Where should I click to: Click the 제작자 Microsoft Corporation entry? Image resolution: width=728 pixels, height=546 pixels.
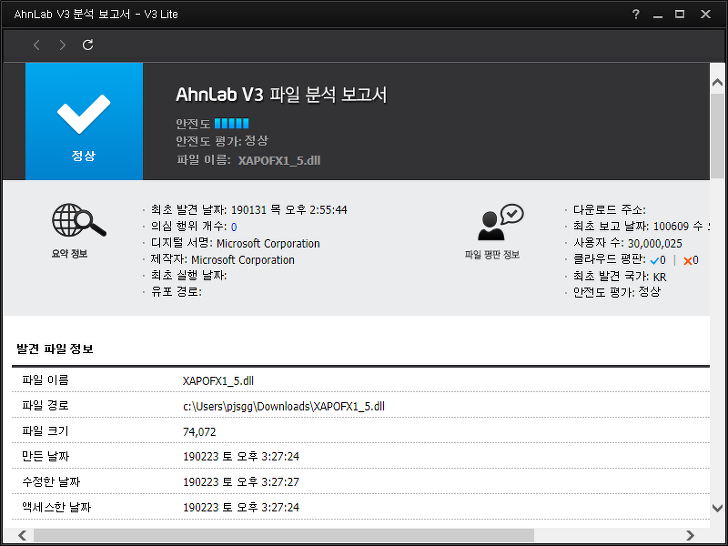(222, 260)
